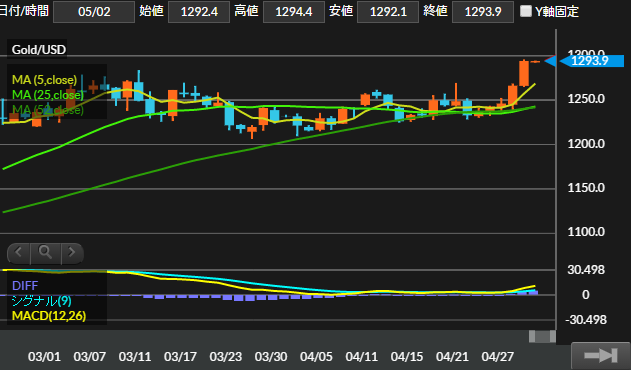Click the 1200.0 price axis label
Screen dimensions: 631x370
coord(586,144)
